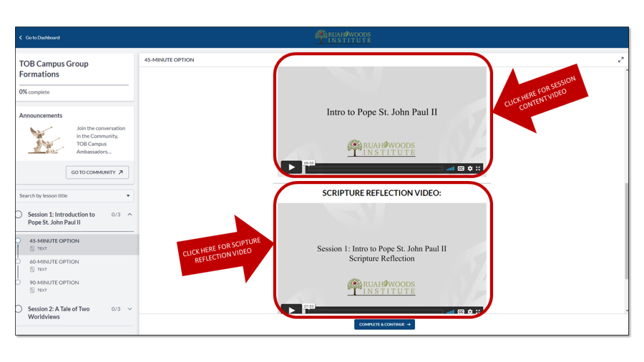Mark the 60-MINUTE OPTION circle as complete
Screen dimensions: 644x362
coord(19,261)
